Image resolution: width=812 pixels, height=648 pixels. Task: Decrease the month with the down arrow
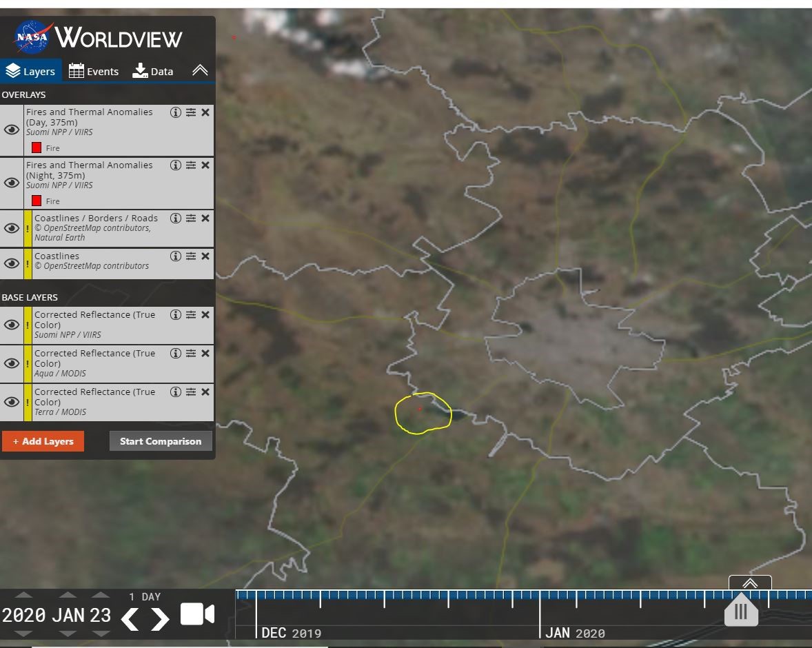(68, 634)
